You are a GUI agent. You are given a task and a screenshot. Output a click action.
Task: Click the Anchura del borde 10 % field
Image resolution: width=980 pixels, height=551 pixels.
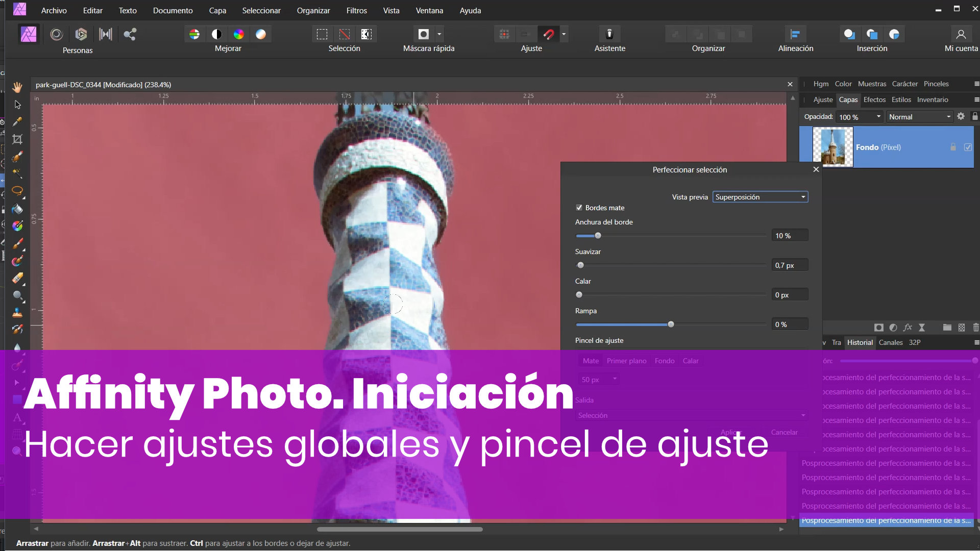click(789, 236)
